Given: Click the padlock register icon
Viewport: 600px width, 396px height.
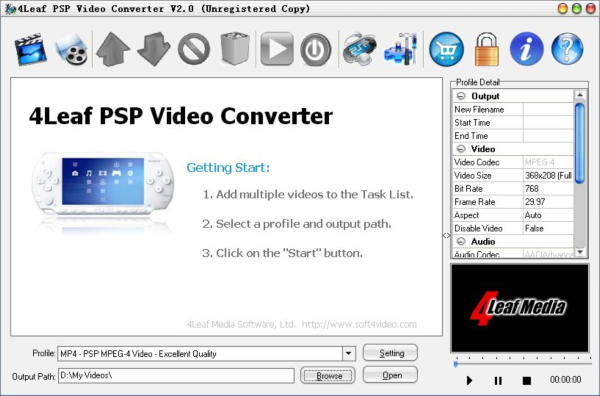Looking at the screenshot, I should pos(487,49).
